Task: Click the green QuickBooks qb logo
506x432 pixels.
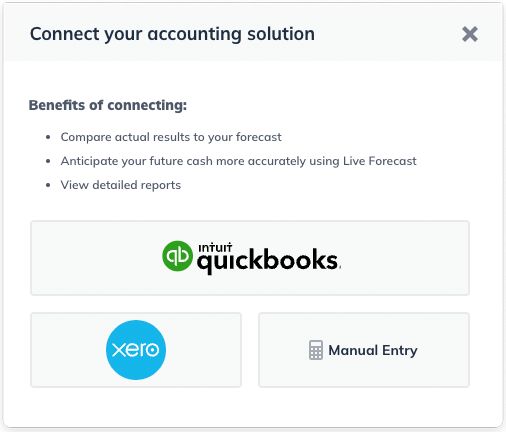Action: tap(177, 256)
